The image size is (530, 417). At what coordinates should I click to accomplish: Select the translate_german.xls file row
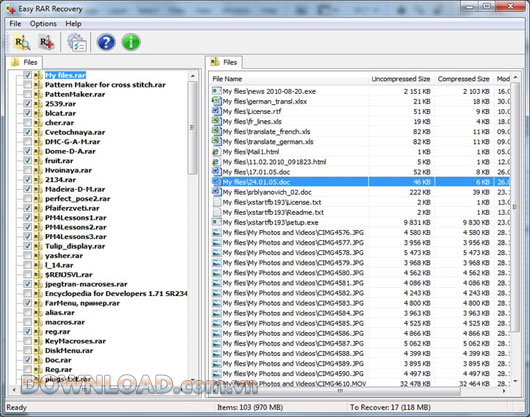(x=361, y=142)
